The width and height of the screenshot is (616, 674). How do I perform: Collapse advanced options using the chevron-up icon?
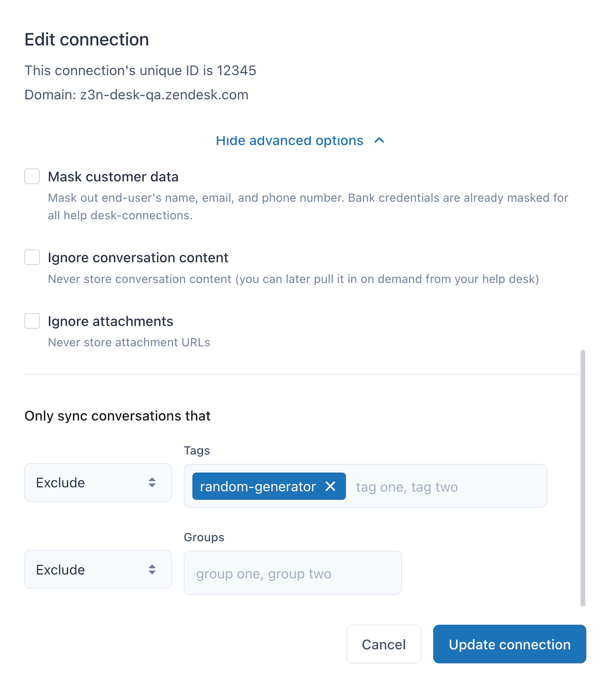pos(379,141)
